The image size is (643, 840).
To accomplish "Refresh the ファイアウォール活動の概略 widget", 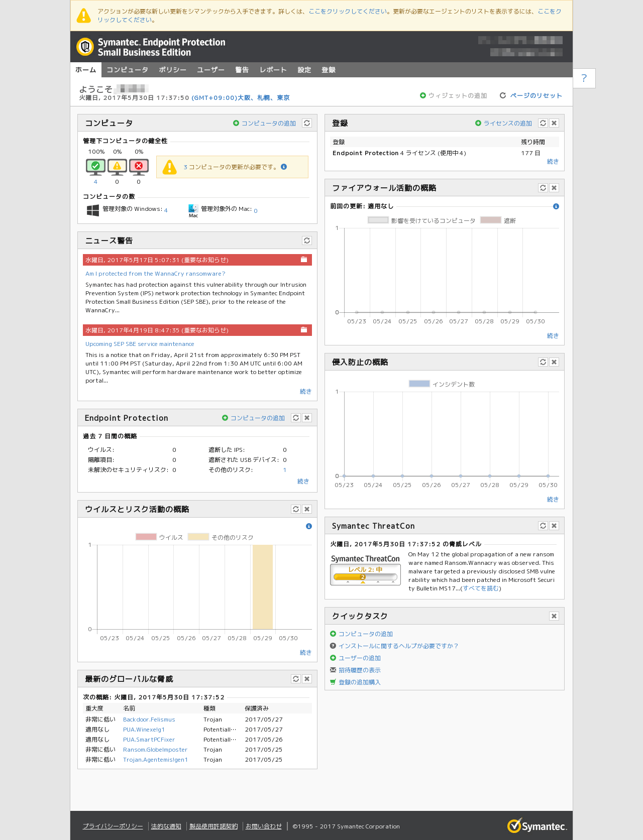I will tap(543, 188).
